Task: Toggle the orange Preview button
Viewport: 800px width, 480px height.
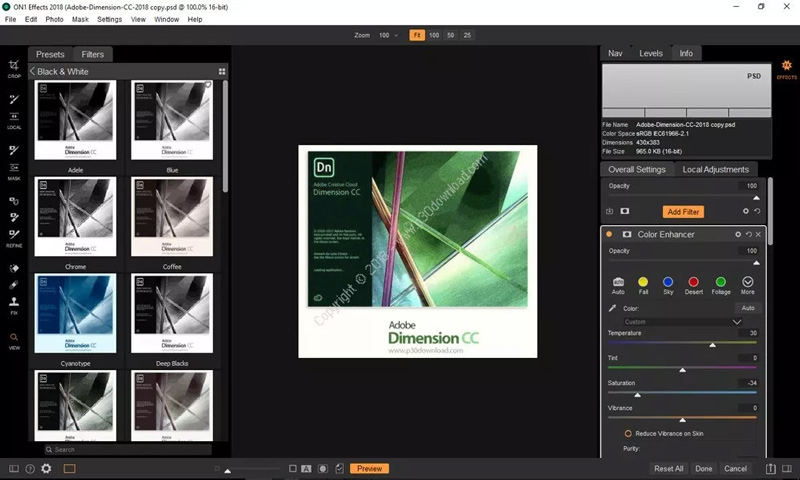Action: click(369, 468)
